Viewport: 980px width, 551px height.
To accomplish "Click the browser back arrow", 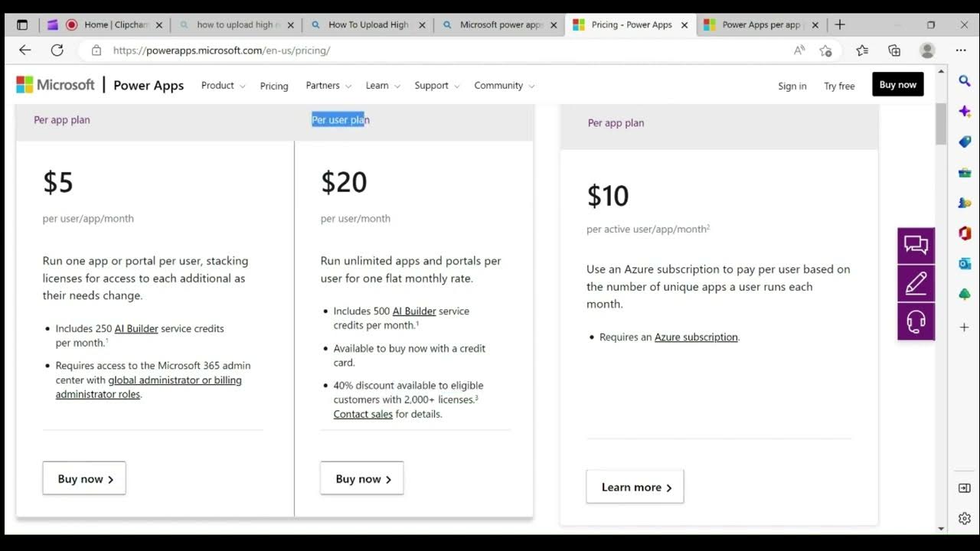I will 25,51.
